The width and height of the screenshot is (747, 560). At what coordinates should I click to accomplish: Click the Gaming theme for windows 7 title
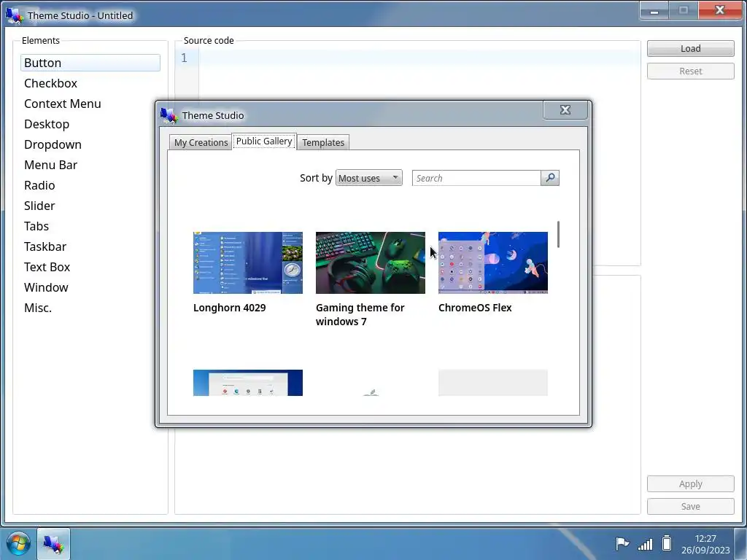click(x=360, y=314)
